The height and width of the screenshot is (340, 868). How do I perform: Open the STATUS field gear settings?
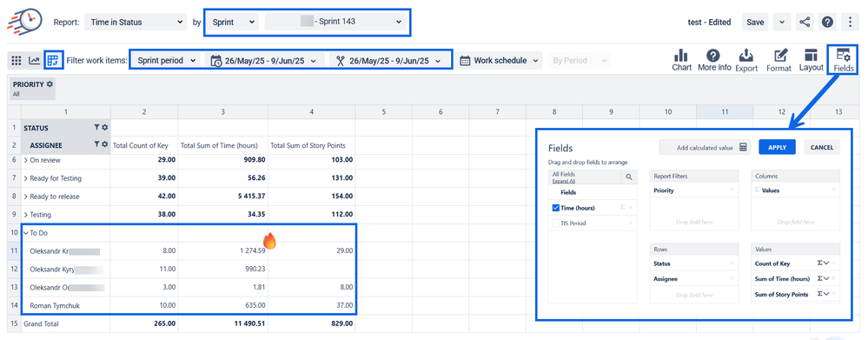[x=104, y=127]
